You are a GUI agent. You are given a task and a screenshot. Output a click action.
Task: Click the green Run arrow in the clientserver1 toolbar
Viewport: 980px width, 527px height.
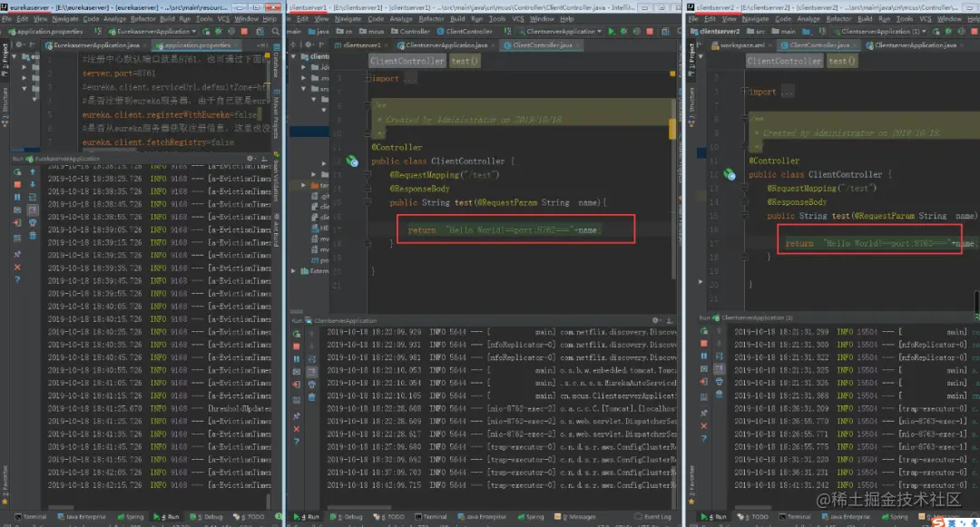pyautogui.click(x=612, y=31)
